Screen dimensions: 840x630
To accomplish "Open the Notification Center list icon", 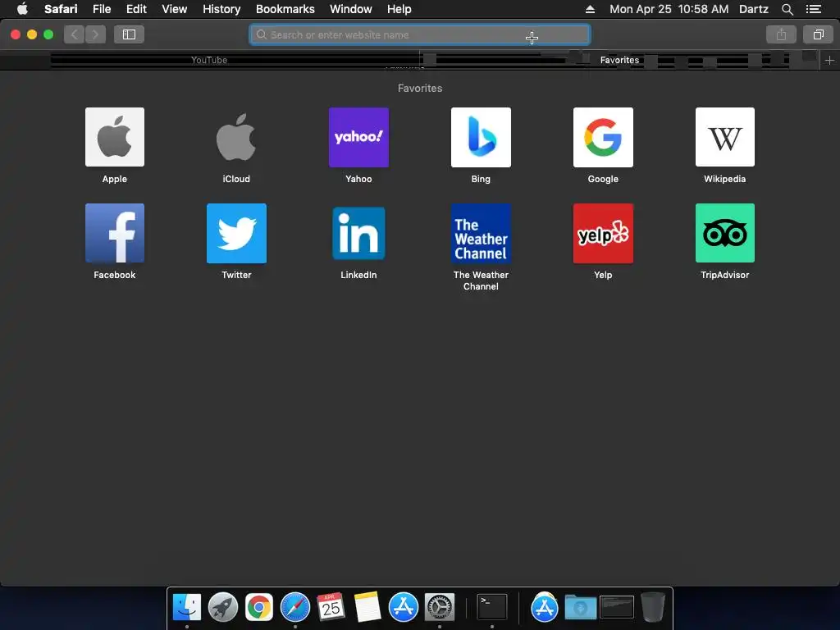I will [x=814, y=9].
